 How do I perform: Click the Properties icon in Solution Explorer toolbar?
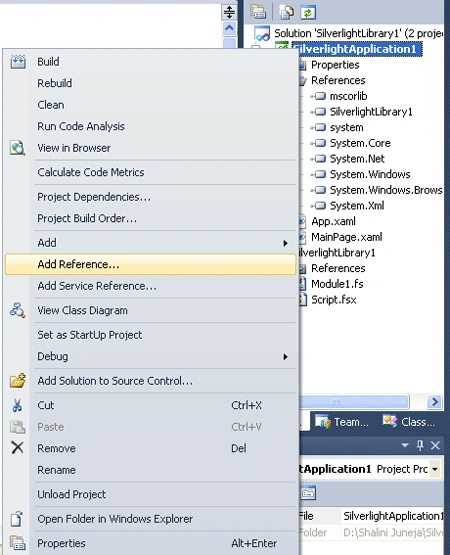click(x=258, y=12)
